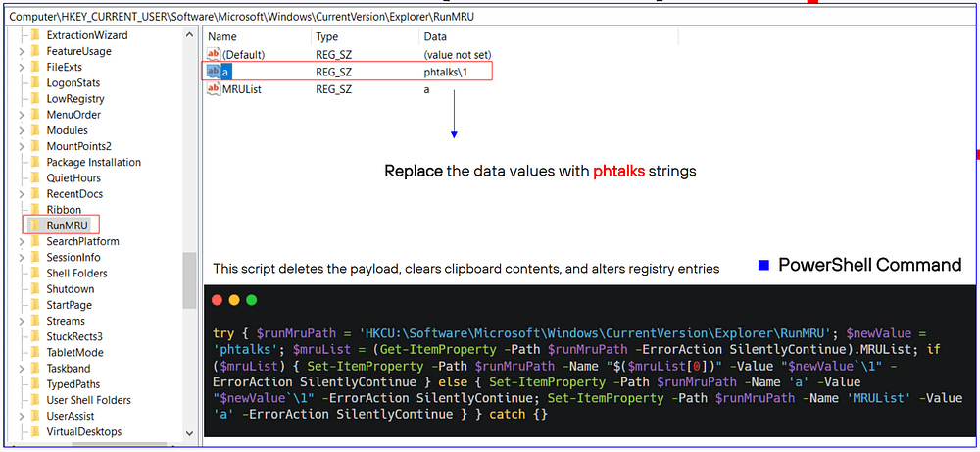This screenshot has width=980, height=452.
Task: Select the UserAssist key label
Action: (71, 416)
